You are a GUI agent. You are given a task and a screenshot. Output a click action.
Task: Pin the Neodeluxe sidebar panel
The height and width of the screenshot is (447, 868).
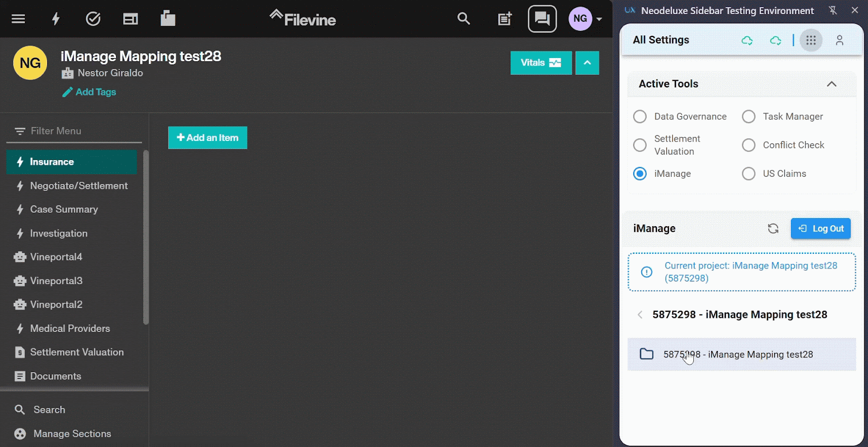[833, 10]
